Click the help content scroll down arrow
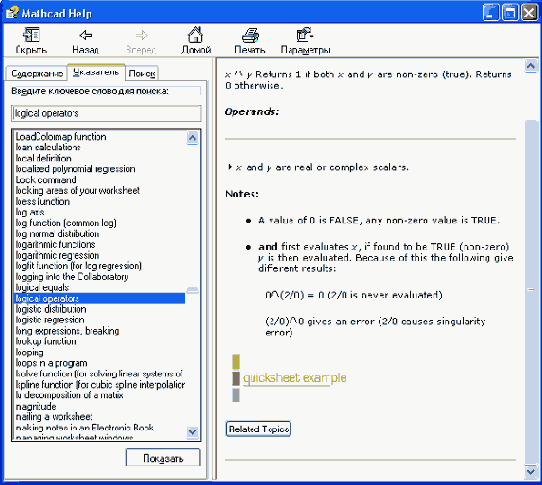This screenshot has height=485, width=542. coord(531,471)
